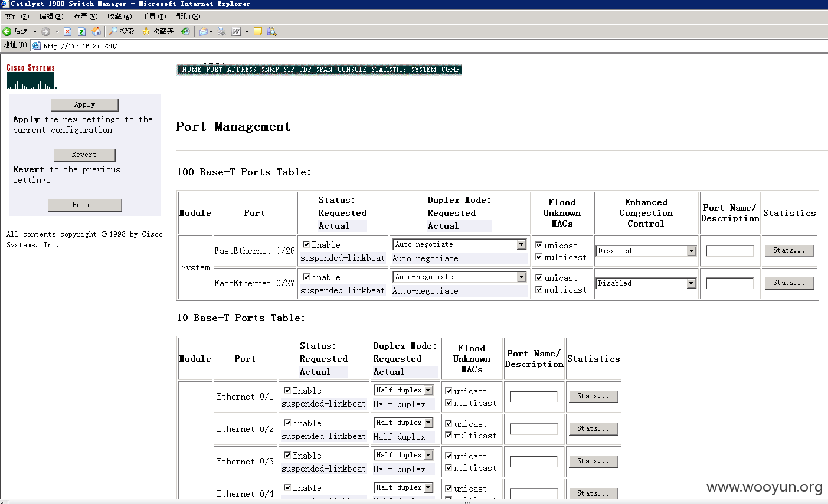
Task: Click the yellow Discuss note icon
Action: [258, 31]
